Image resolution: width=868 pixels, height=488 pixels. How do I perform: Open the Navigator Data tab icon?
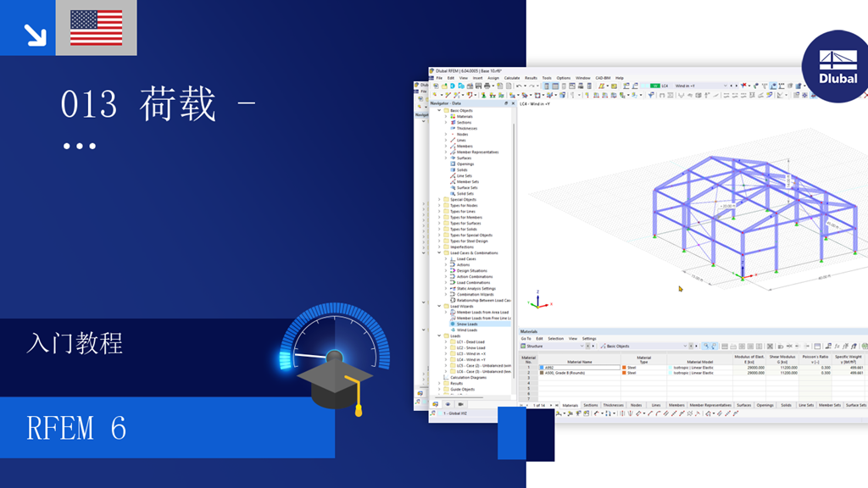click(x=436, y=404)
